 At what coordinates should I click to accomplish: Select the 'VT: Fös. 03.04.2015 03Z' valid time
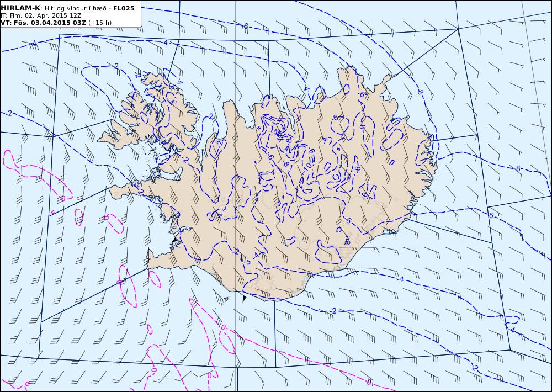coord(43,23)
